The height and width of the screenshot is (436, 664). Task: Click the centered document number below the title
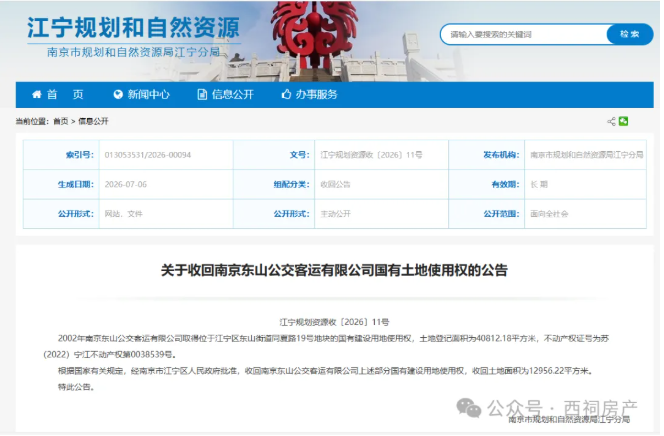click(x=334, y=322)
